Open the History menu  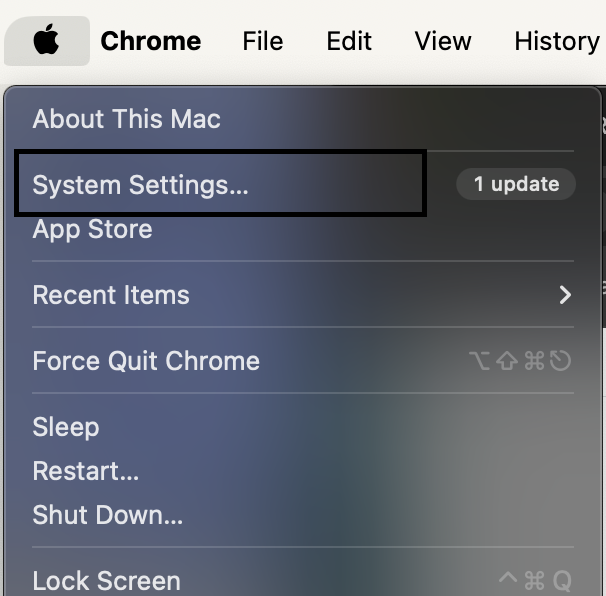[557, 41]
